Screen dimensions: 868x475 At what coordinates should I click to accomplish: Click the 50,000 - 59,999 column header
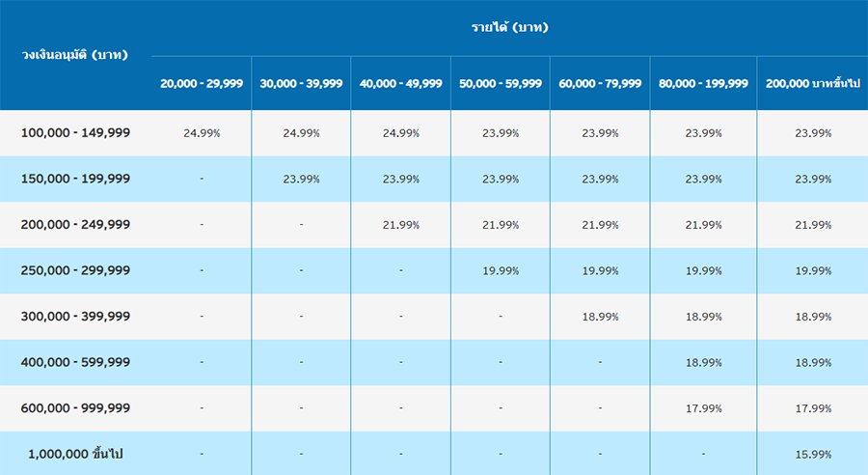pos(501,84)
